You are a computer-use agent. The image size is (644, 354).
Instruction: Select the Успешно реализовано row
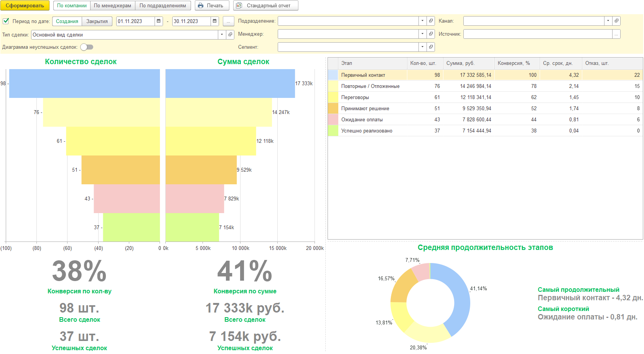[x=485, y=131]
